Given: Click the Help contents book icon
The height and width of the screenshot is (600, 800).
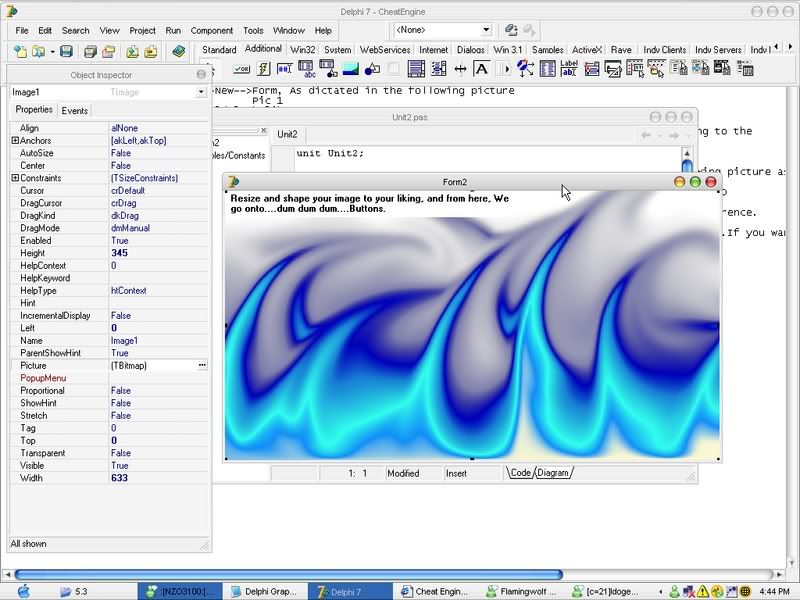Looking at the screenshot, I should coord(179,51).
